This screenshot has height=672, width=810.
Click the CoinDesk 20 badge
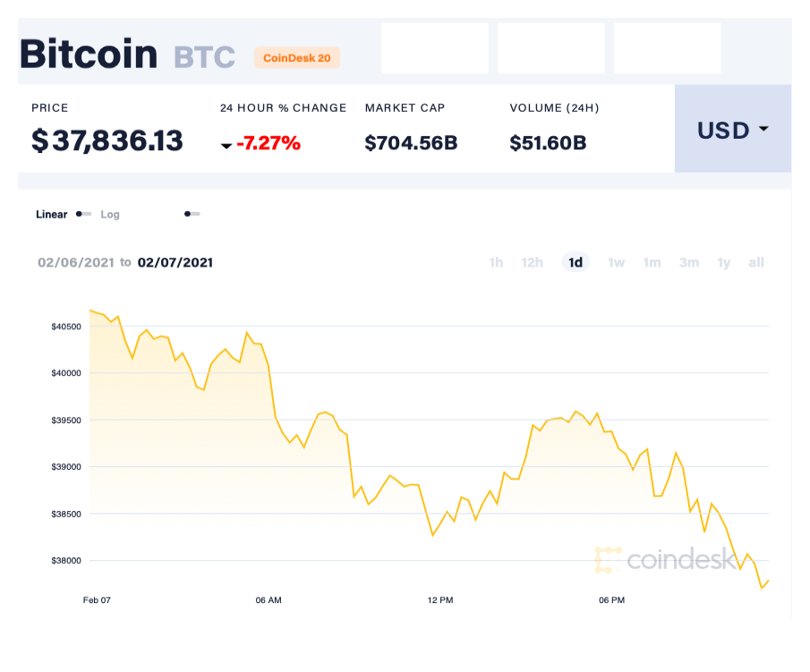click(x=297, y=57)
